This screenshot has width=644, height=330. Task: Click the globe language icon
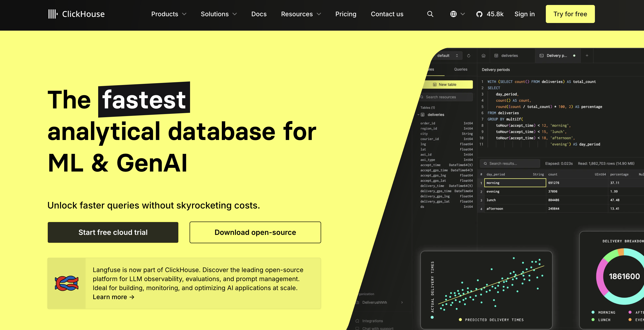[x=453, y=14]
